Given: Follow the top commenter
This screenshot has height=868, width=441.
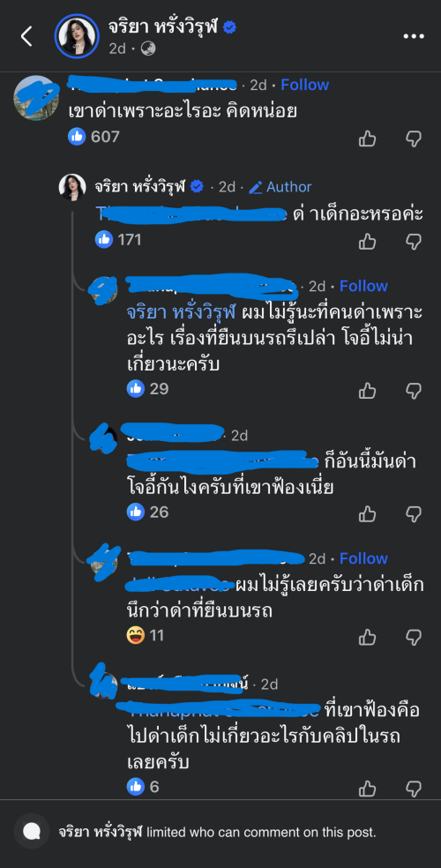Looking at the screenshot, I should (305, 85).
